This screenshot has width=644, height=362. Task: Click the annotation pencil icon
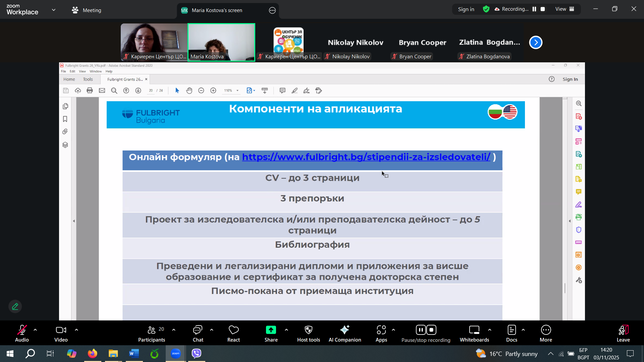click(x=15, y=306)
